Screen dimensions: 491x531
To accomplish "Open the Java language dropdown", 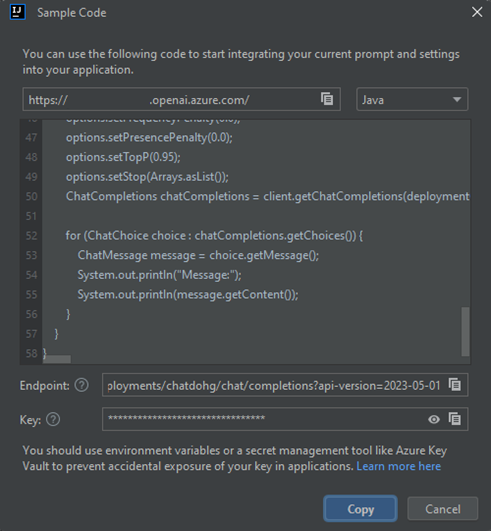I will pos(412,99).
